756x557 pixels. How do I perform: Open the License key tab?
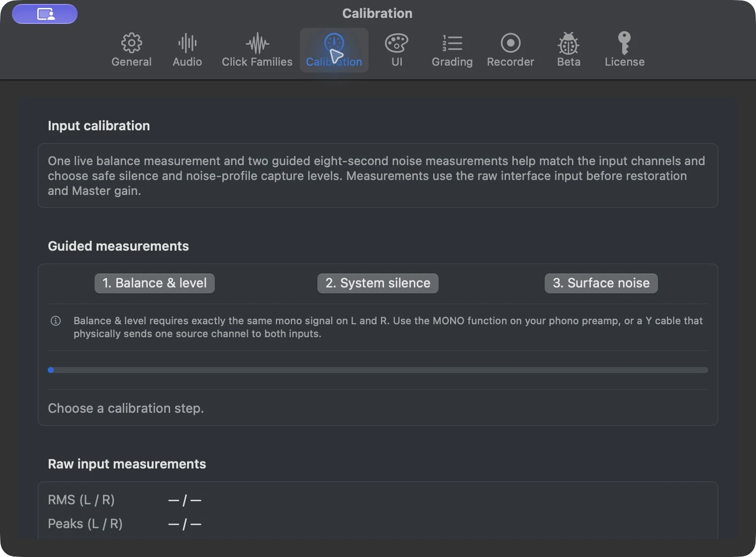pos(625,50)
